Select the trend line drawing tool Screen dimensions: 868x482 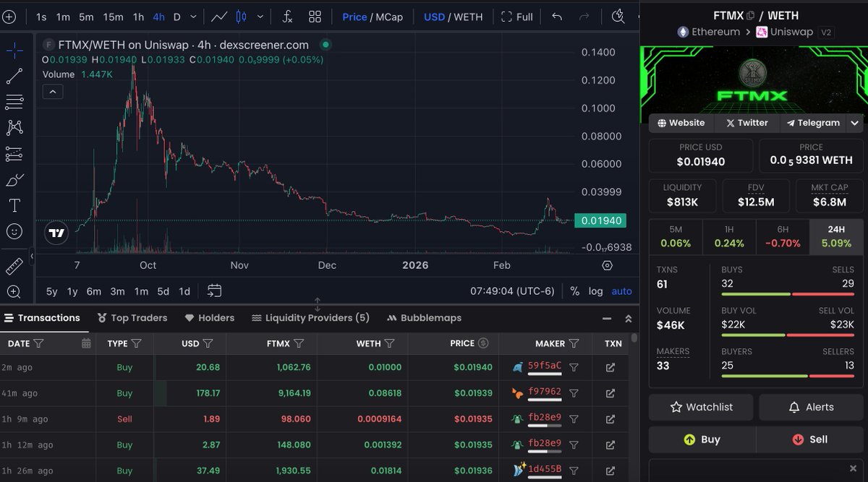[x=14, y=76]
